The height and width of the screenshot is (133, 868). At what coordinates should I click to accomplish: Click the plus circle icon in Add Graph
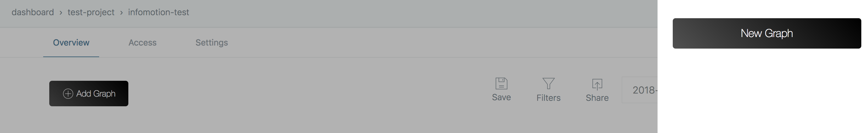point(68,94)
